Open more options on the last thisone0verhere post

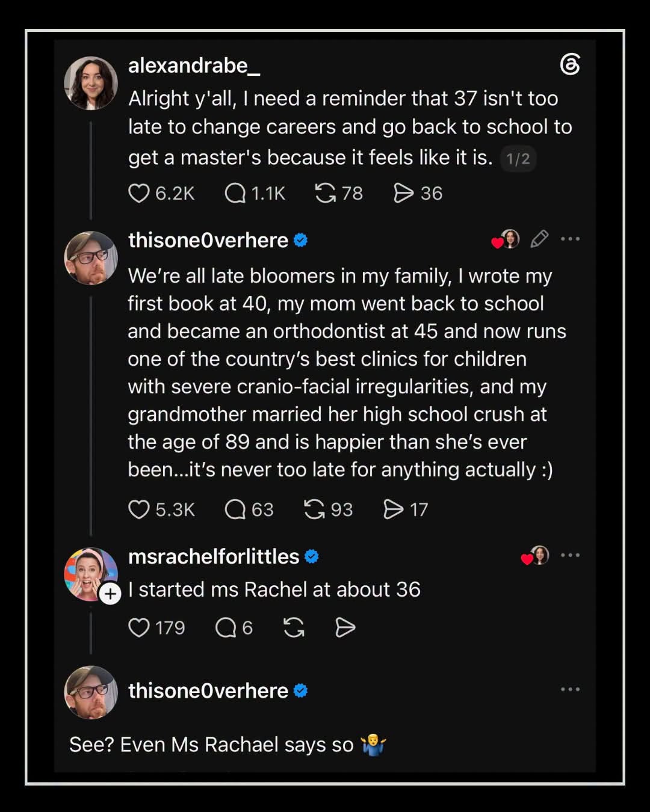point(570,689)
